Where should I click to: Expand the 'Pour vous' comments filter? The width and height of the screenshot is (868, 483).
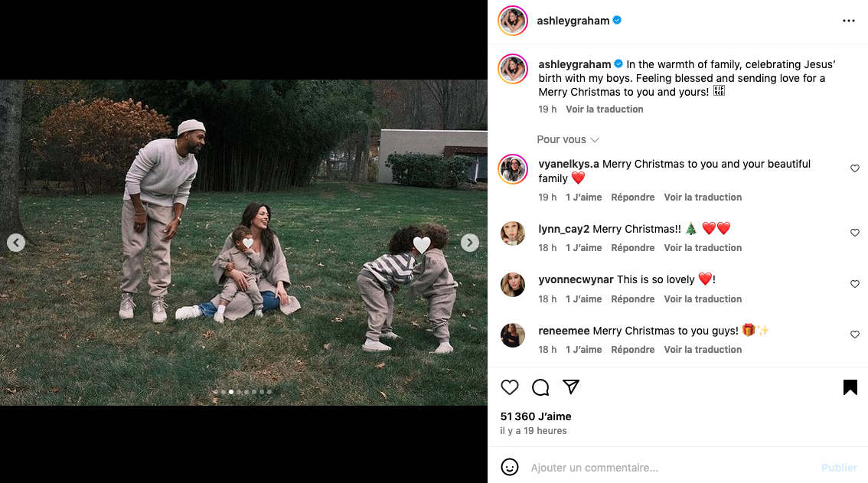[568, 139]
